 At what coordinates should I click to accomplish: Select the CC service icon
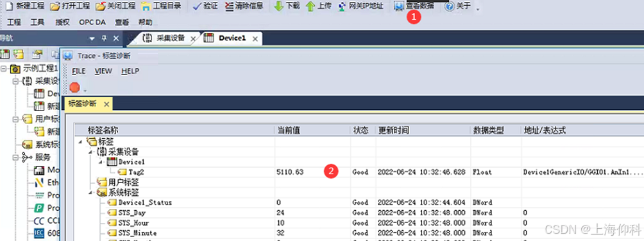39,220
